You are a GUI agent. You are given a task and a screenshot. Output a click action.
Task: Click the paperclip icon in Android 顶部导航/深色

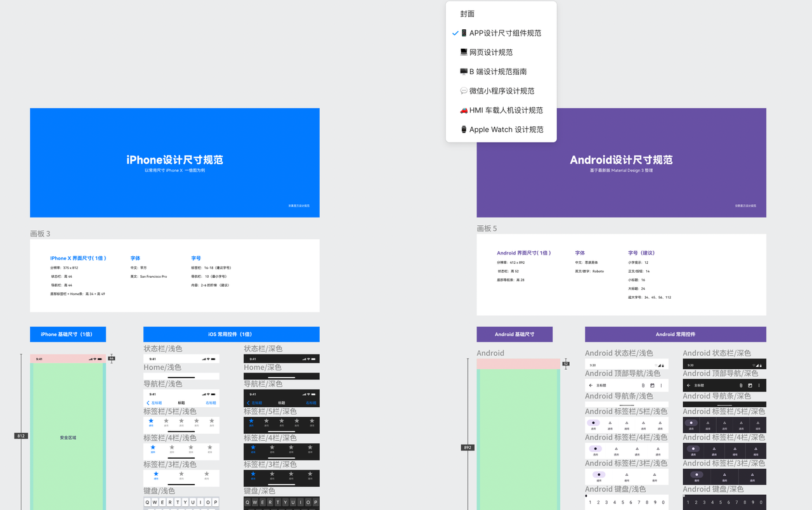[740, 385]
